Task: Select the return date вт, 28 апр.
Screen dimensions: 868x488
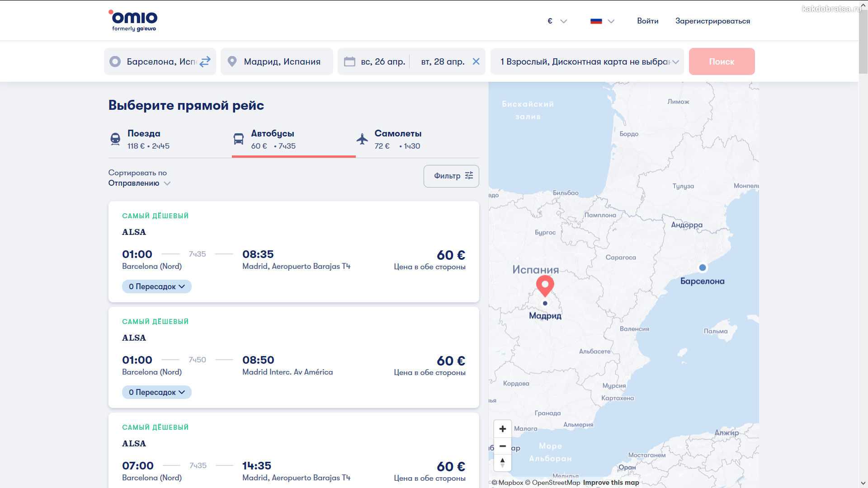Action: 443,61
